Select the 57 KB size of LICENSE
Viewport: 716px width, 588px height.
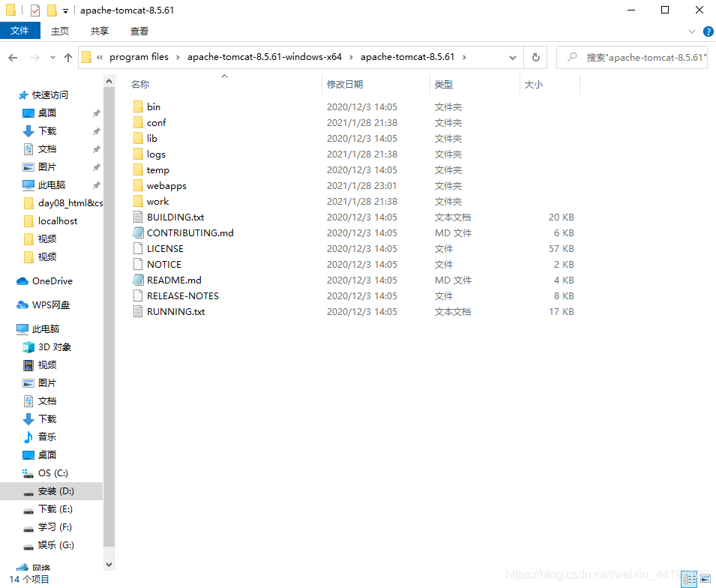562,249
